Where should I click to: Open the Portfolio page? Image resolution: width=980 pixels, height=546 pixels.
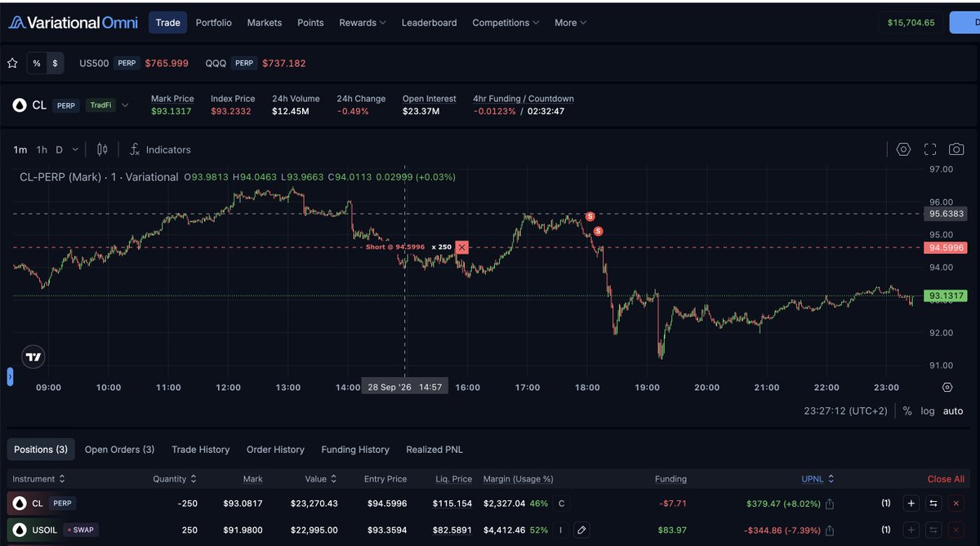214,23
